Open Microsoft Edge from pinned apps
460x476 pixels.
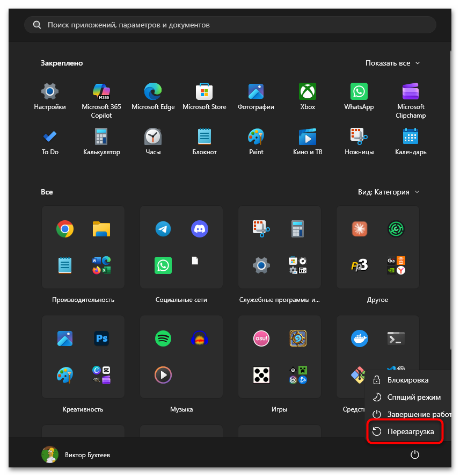click(x=153, y=97)
